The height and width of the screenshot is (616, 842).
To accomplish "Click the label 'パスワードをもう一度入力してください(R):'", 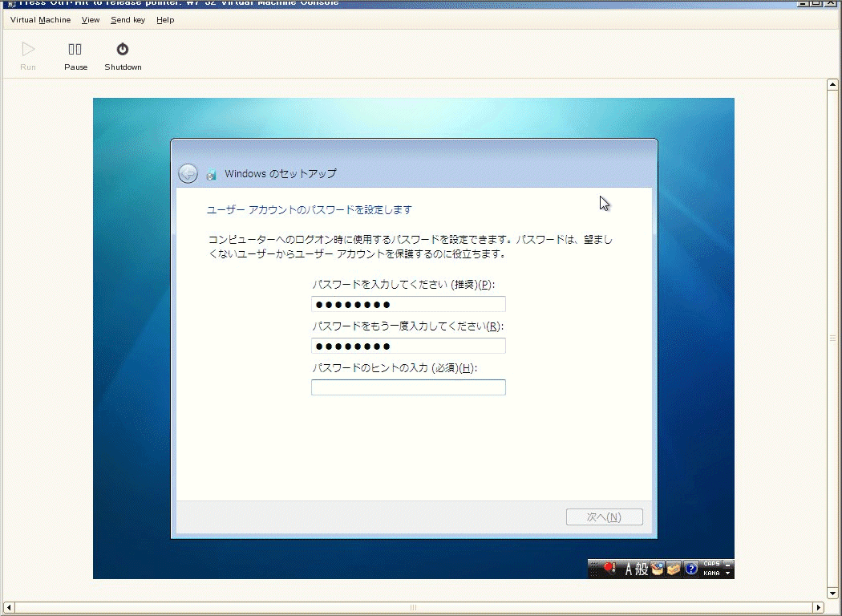I will 407,326.
